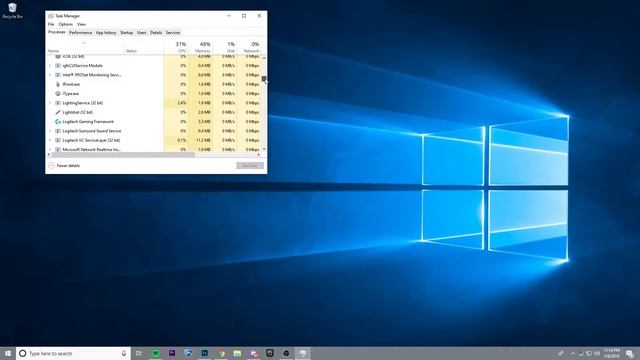Switch to the Startup tab
This screenshot has width=640, height=360.
pos(127,33)
